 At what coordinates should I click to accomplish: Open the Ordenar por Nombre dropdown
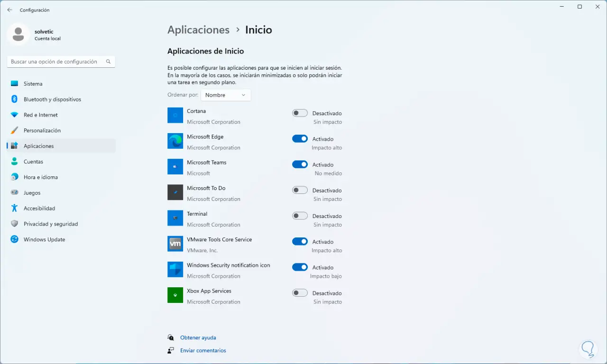pos(226,95)
